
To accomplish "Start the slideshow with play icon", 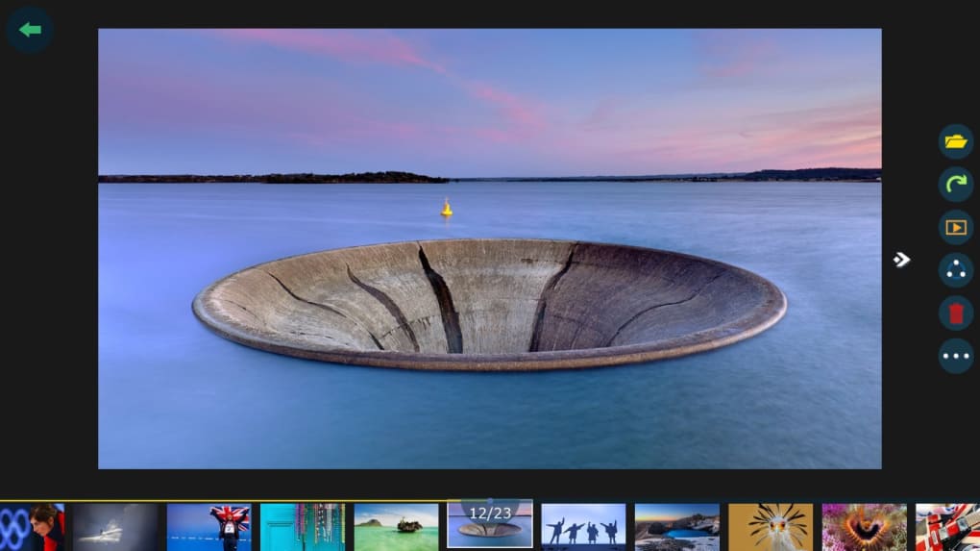I will (956, 227).
